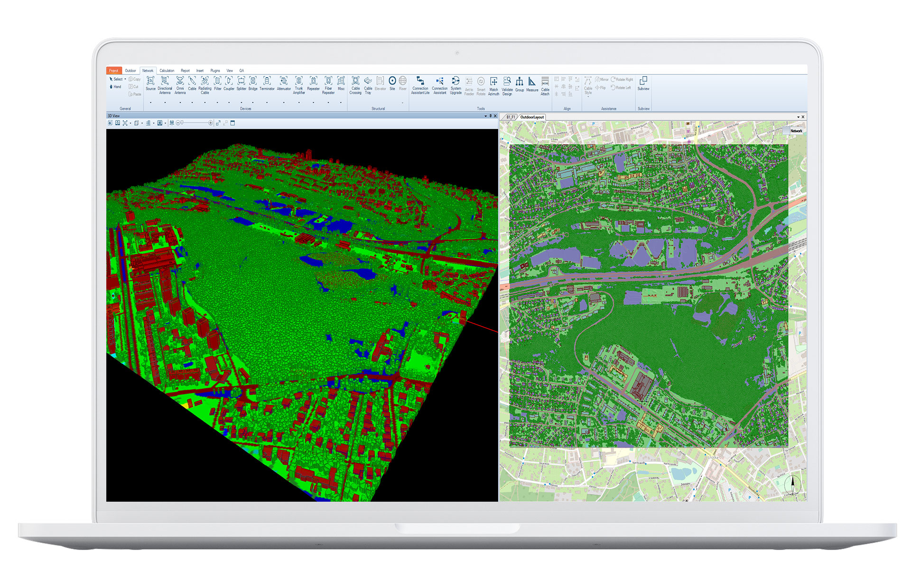
Task: Switch to the Calculation ribbon tab
Action: coord(167,71)
